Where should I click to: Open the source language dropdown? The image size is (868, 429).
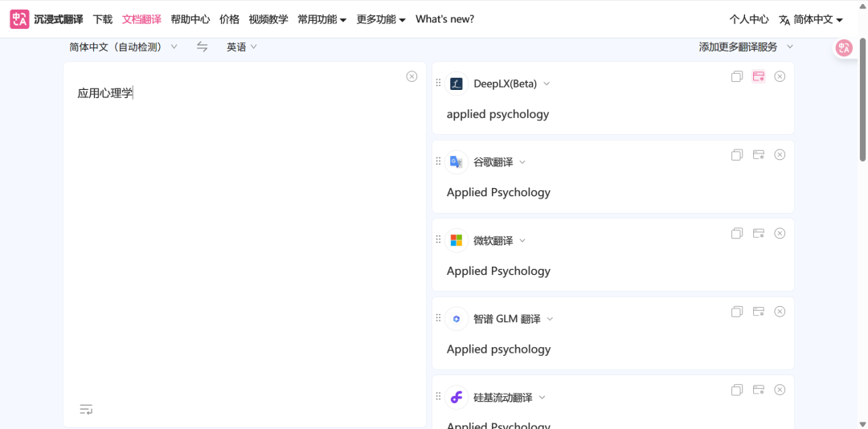coord(123,47)
